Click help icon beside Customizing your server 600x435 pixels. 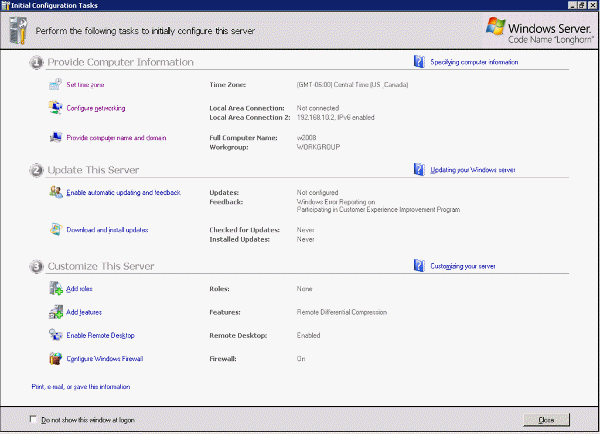point(419,266)
